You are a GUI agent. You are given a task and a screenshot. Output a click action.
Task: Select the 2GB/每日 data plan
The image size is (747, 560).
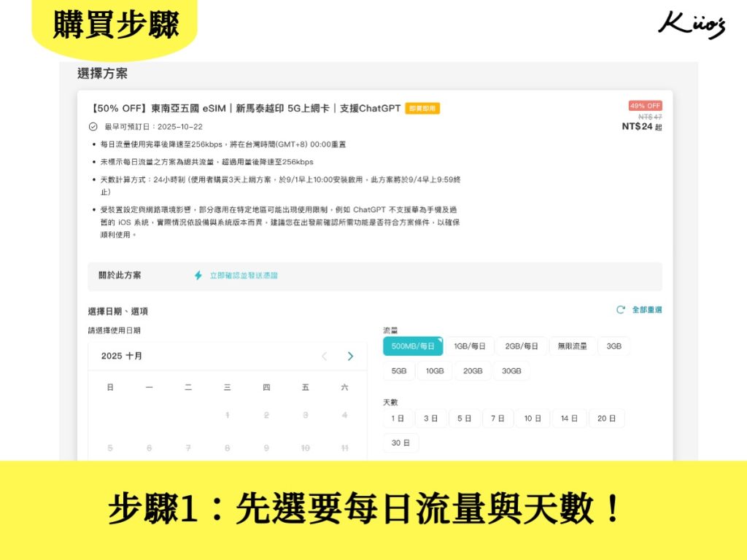[522, 346]
